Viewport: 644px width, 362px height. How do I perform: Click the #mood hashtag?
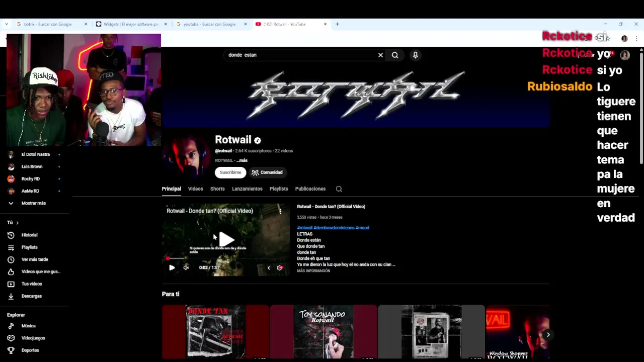coord(362,228)
